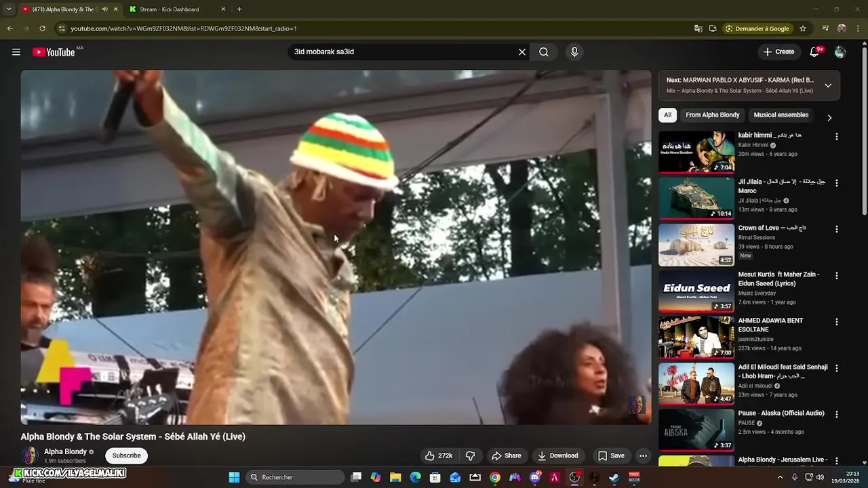This screenshot has width=868, height=488.
Task: Show hidden system tray icons
Action: pyautogui.click(x=780, y=477)
